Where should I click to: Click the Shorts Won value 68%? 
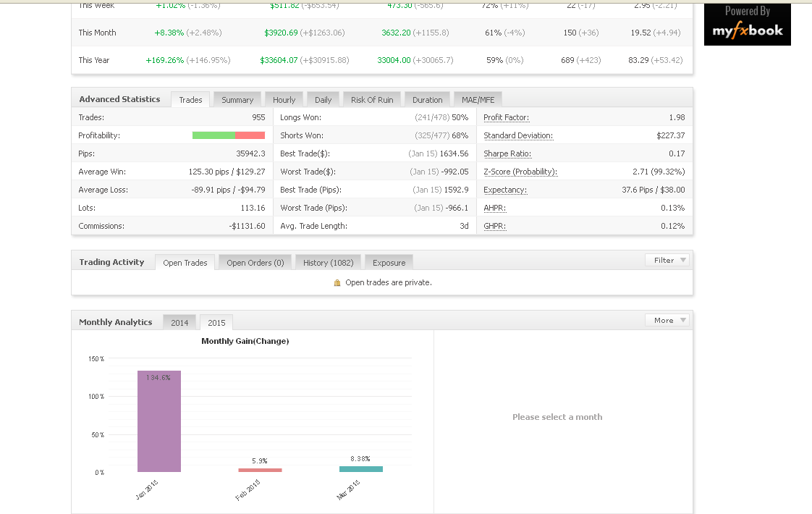pyautogui.click(x=460, y=136)
